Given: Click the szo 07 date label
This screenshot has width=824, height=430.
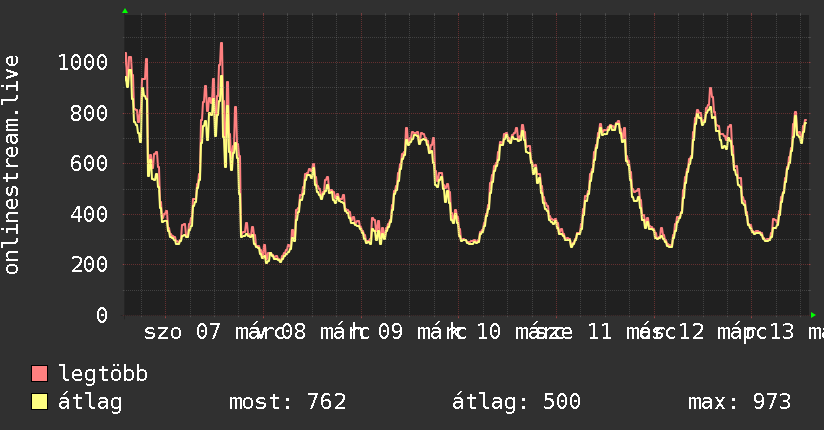Looking at the screenshot, I should (182, 332).
